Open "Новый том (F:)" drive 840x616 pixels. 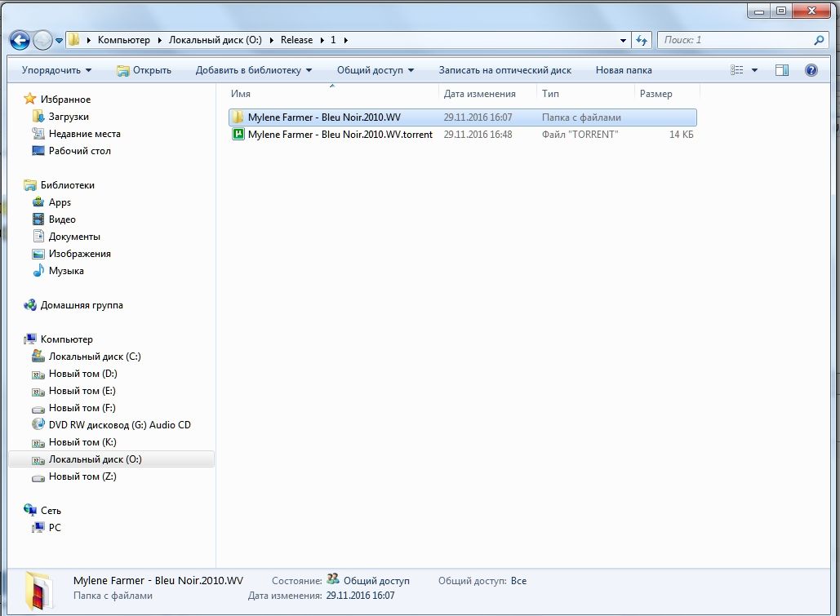click(x=82, y=408)
